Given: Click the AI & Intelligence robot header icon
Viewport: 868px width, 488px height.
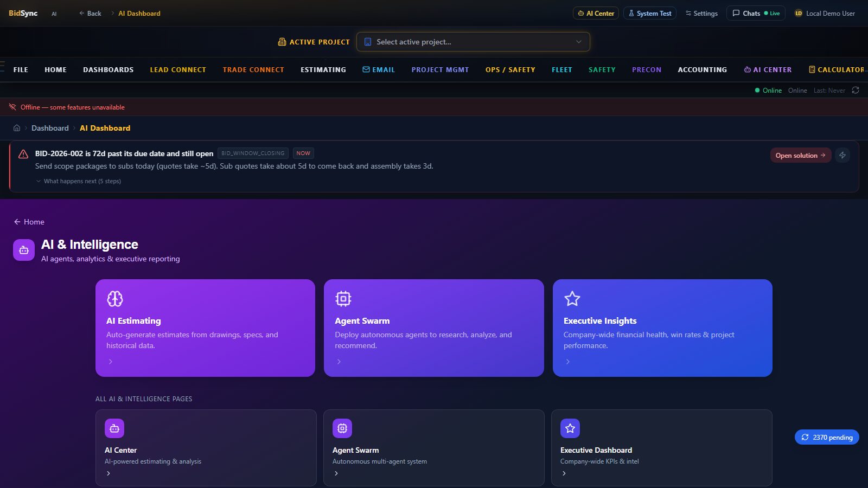Looking at the screenshot, I should pyautogui.click(x=24, y=250).
